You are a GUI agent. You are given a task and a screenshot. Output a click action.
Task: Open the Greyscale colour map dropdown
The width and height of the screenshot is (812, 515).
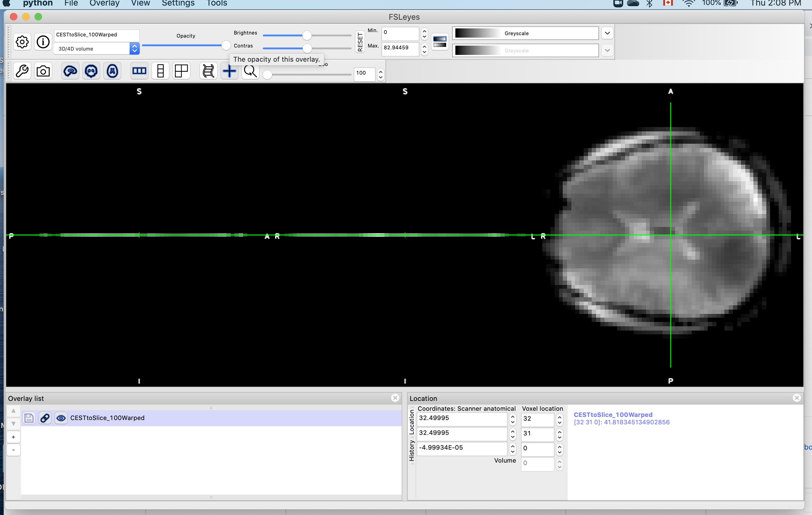(607, 33)
